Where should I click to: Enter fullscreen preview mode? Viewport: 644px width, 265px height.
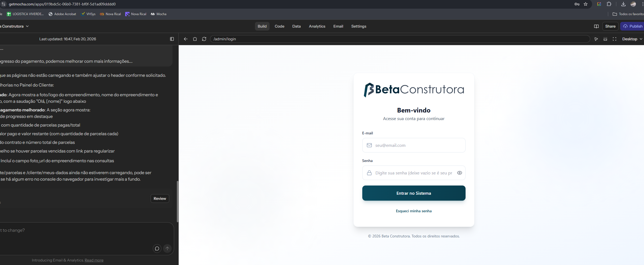614,39
